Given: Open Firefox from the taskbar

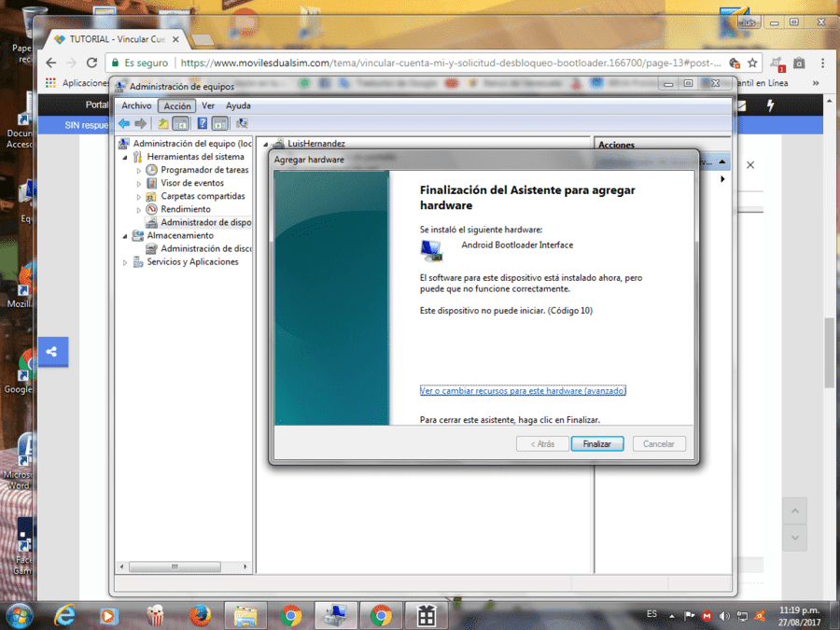Looking at the screenshot, I should 200,616.
